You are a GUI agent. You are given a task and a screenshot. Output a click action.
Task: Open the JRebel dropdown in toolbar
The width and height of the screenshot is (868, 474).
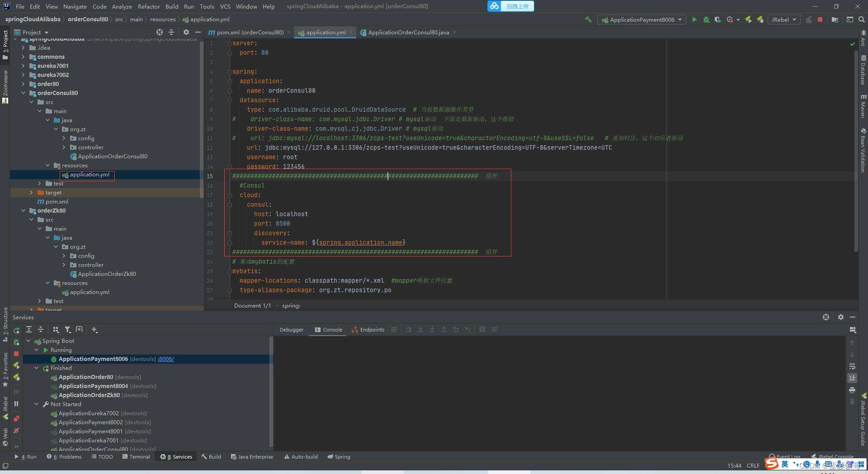click(783, 19)
